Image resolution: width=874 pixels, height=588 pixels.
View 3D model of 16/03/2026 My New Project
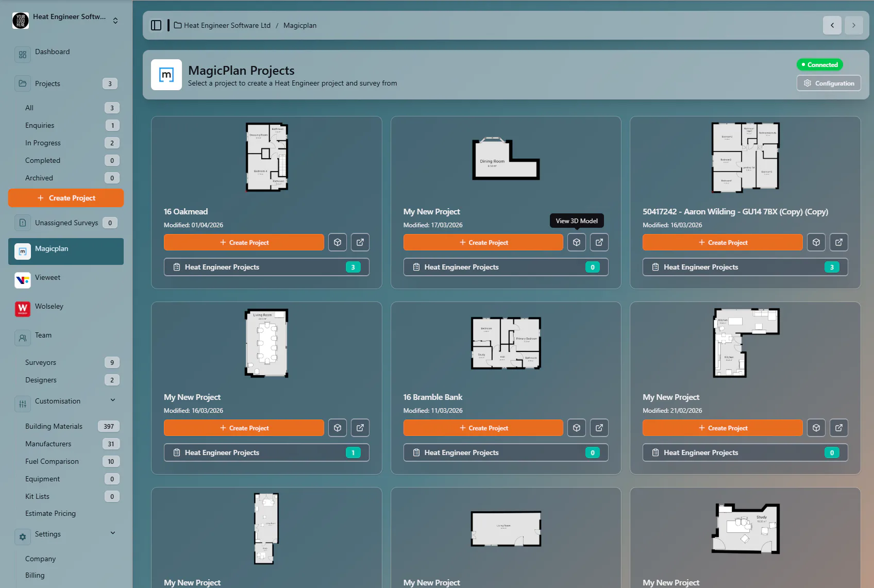338,428
